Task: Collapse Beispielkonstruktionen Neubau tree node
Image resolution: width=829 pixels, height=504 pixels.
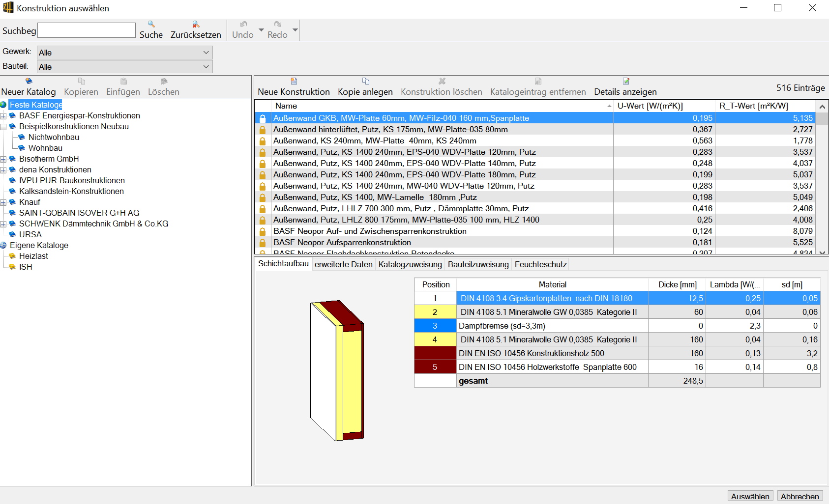Action: pos(3,127)
